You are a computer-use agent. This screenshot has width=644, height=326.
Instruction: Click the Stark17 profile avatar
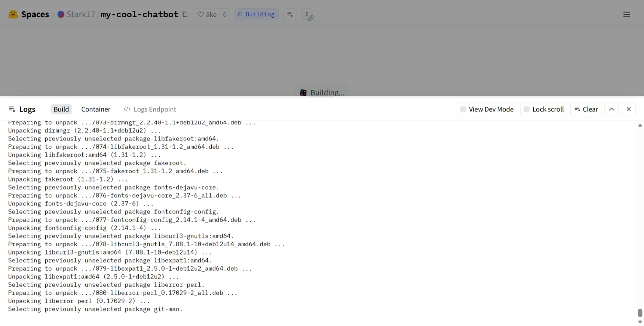[x=61, y=14]
